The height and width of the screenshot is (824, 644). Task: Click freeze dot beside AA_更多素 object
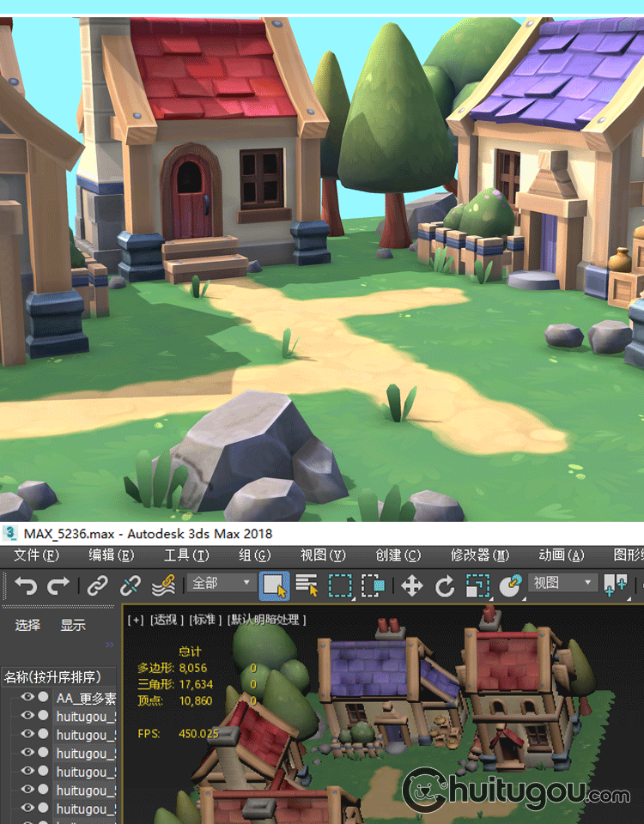point(43,697)
